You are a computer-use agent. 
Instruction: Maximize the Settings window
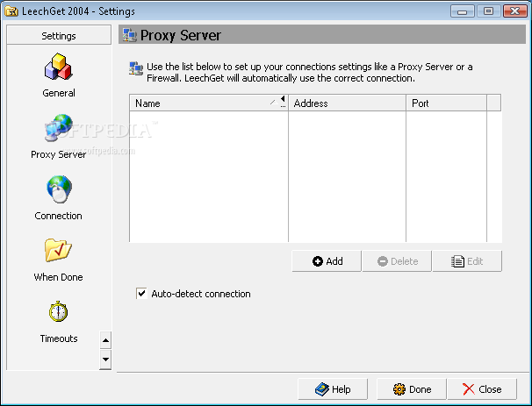(x=489, y=11)
